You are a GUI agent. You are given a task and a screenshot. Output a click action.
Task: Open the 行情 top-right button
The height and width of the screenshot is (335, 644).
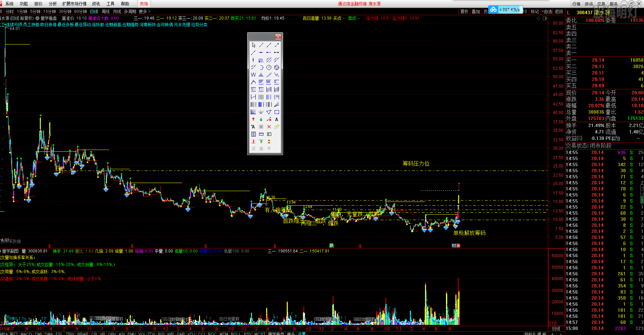(577, 4)
